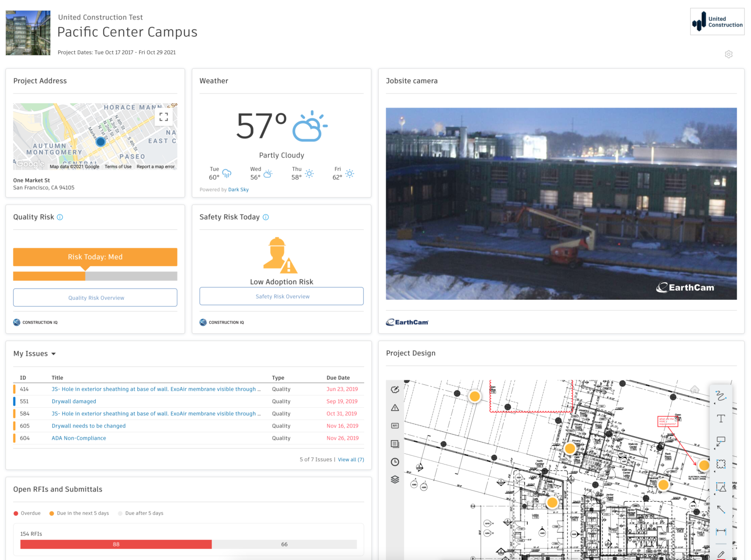This screenshot has width=751, height=560.
Task: Open the callout markup tool
Action: (721, 441)
